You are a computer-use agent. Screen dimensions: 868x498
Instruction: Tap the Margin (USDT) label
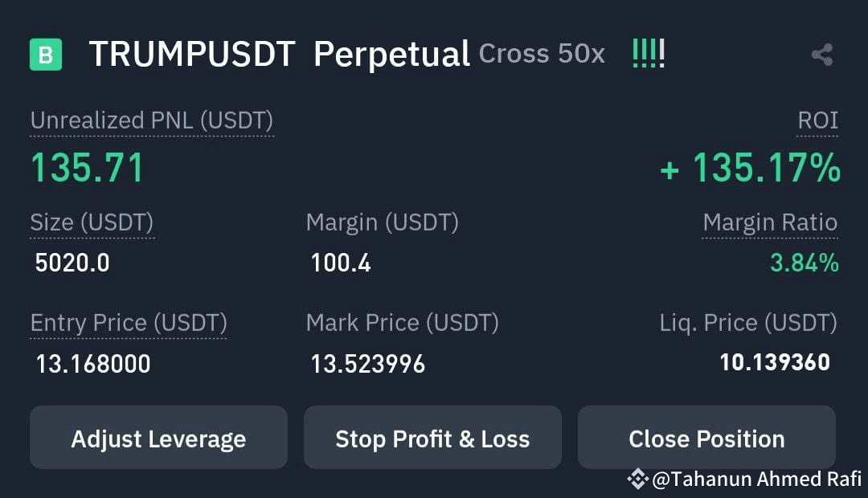pos(383,222)
